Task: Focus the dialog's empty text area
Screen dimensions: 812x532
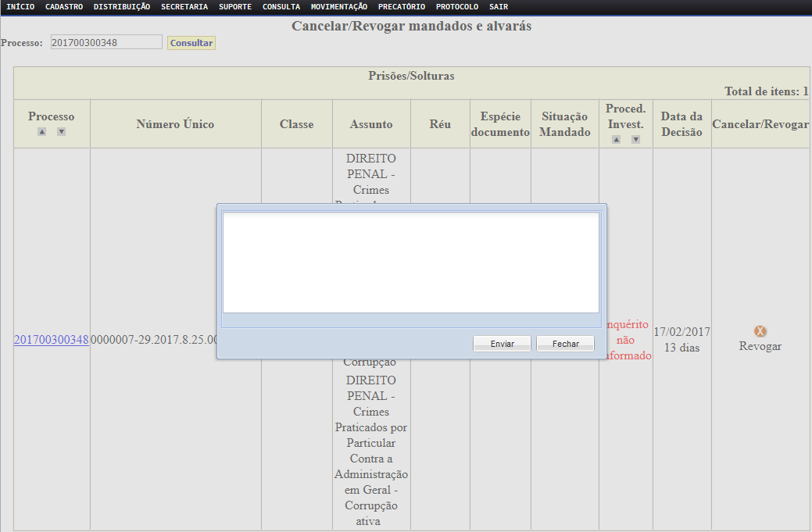Action: coord(410,262)
